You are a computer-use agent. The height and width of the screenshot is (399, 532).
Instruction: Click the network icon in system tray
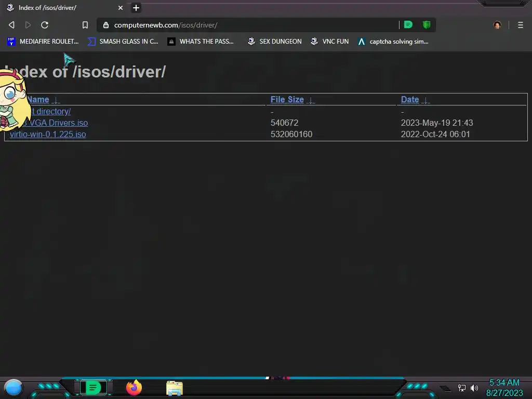(461, 388)
